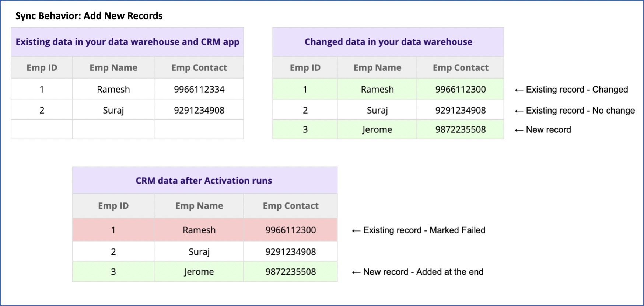Viewport: 644px width, 306px height.
Task: Click "Suraj" in the CRM data table
Action: [199, 252]
